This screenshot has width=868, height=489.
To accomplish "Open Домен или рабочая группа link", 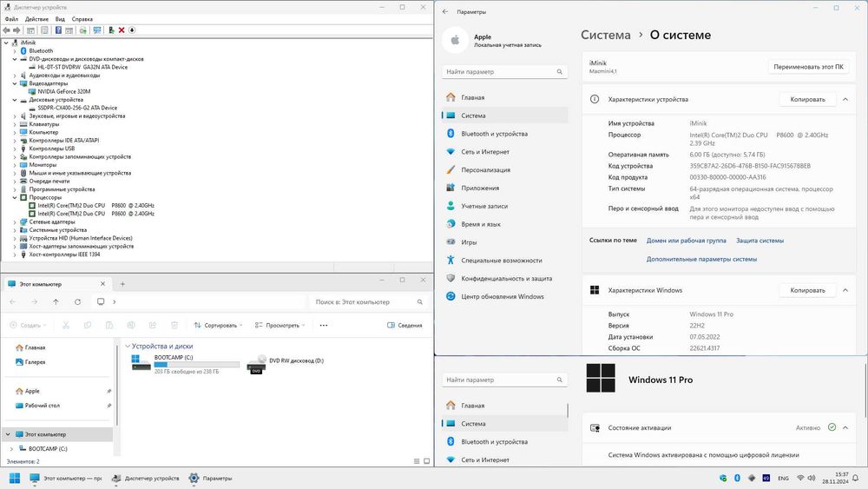I will point(686,241).
